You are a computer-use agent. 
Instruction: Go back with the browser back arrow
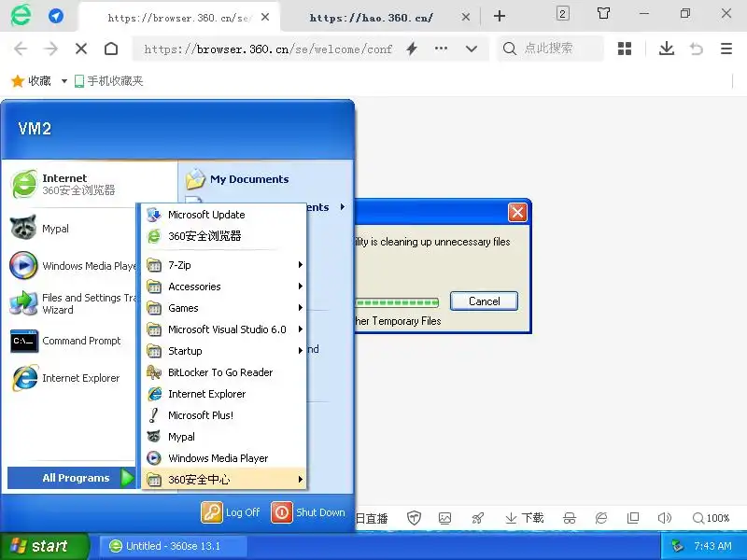click(21, 49)
